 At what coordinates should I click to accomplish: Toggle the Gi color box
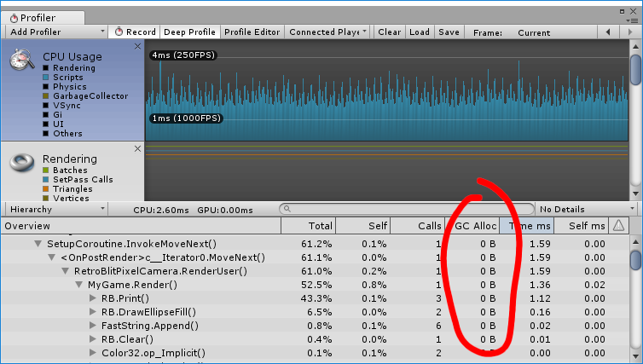click(x=45, y=115)
